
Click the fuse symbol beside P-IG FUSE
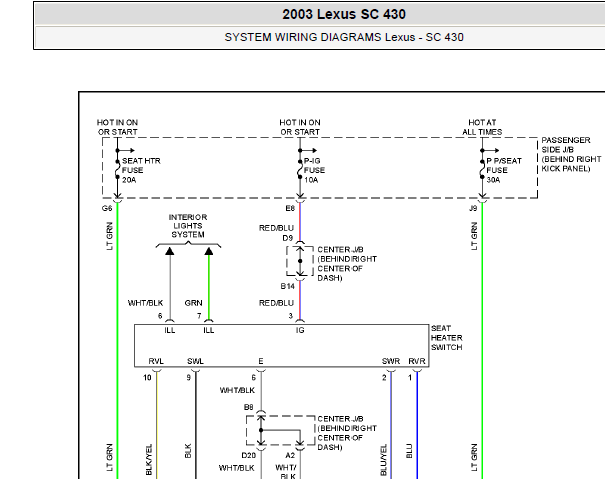(x=300, y=169)
